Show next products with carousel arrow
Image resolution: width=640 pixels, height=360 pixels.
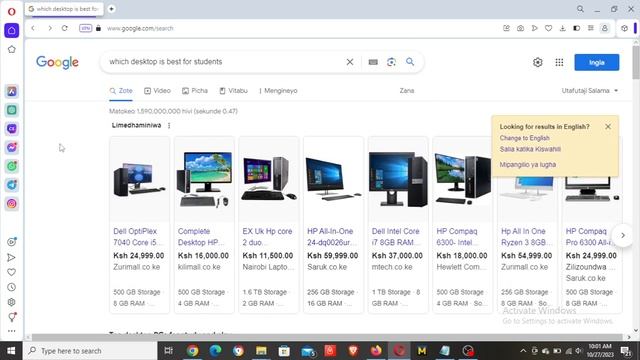click(623, 235)
